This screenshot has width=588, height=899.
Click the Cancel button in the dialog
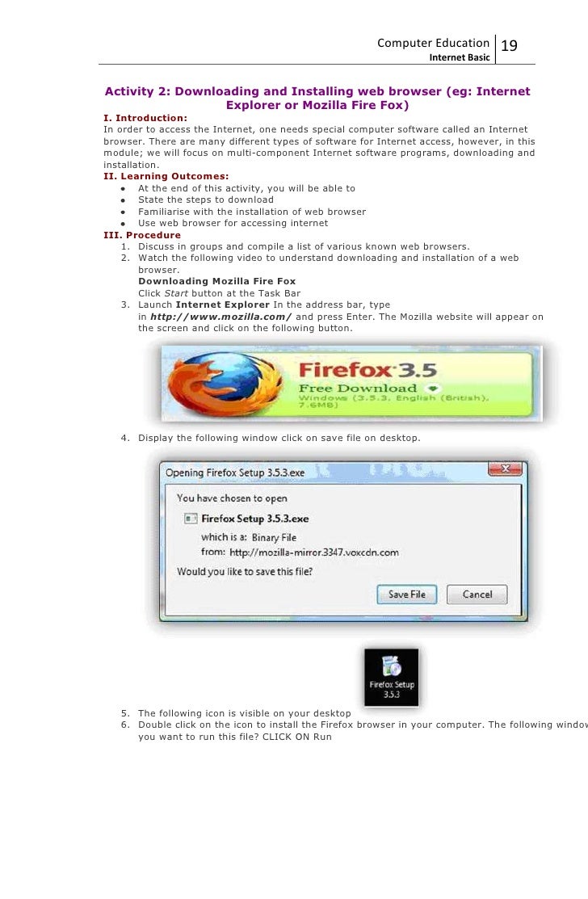pyautogui.click(x=477, y=594)
